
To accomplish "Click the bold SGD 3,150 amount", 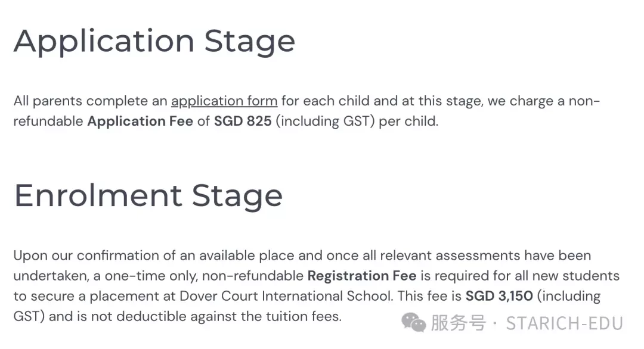I will (499, 296).
